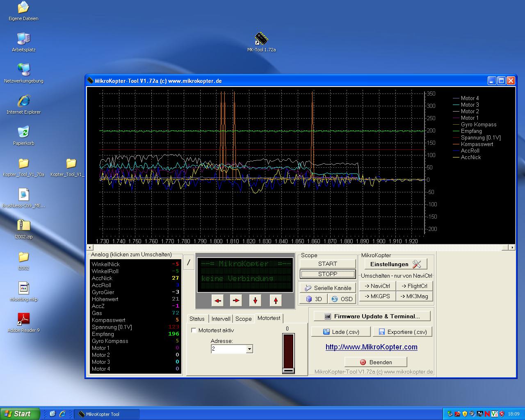Viewport: 525px width, 420px height.
Task: Open the OSD view
Action: [x=342, y=299]
